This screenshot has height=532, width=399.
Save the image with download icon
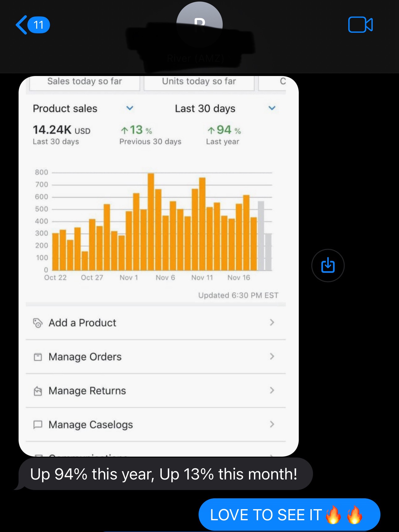[x=328, y=265]
